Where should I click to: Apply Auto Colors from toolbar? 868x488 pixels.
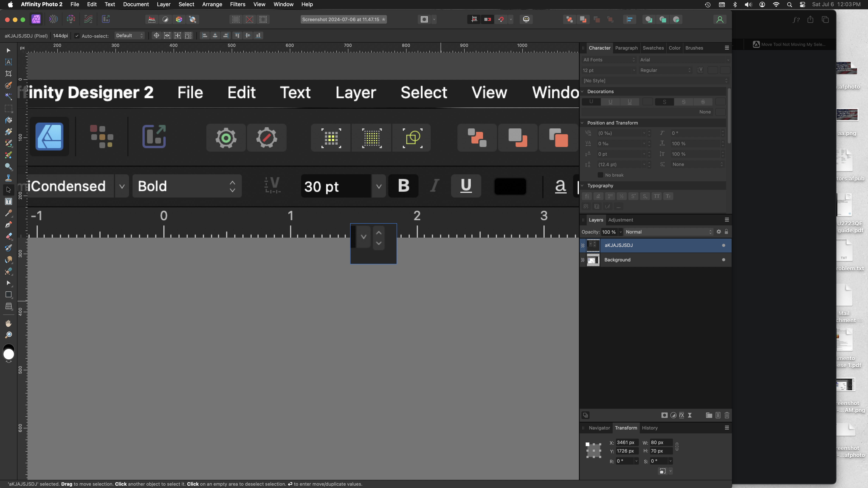coord(179,20)
